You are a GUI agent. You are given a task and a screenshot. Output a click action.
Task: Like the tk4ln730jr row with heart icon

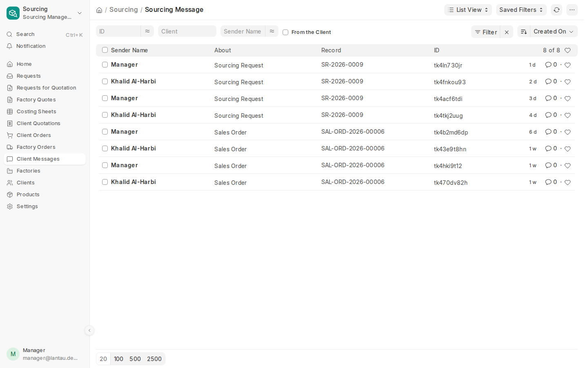[x=568, y=65]
